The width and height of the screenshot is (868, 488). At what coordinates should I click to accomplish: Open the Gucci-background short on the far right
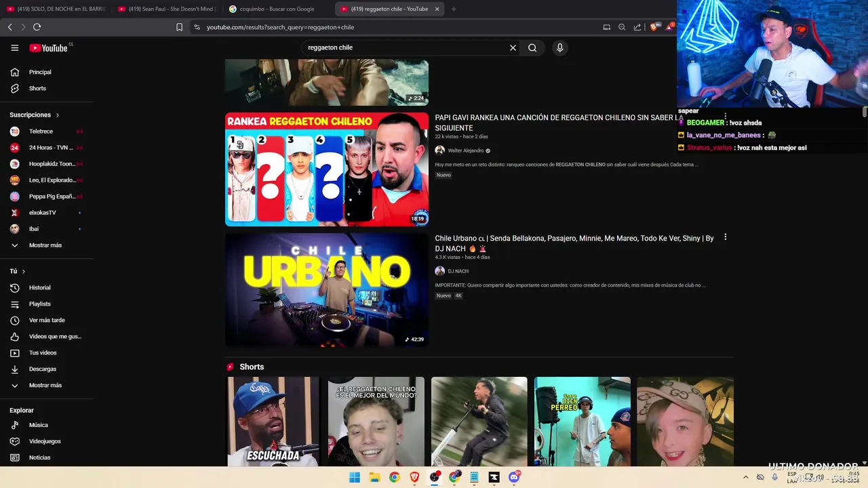[x=686, y=422]
